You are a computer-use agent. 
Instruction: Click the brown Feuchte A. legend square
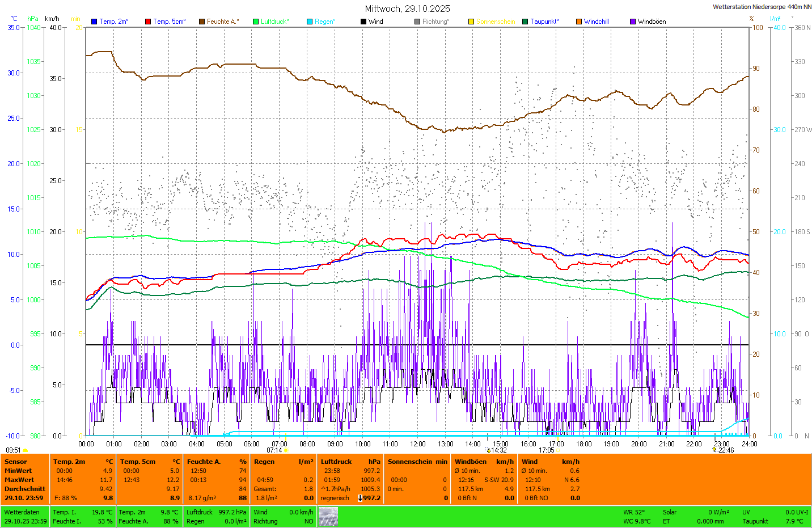click(201, 22)
